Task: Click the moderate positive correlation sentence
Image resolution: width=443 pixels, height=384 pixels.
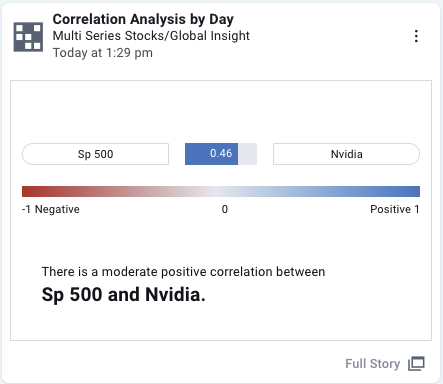Action: (x=183, y=272)
